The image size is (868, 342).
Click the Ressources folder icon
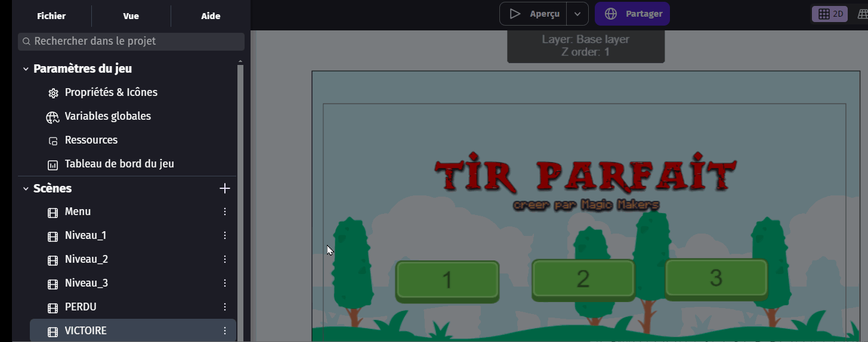[53, 141]
